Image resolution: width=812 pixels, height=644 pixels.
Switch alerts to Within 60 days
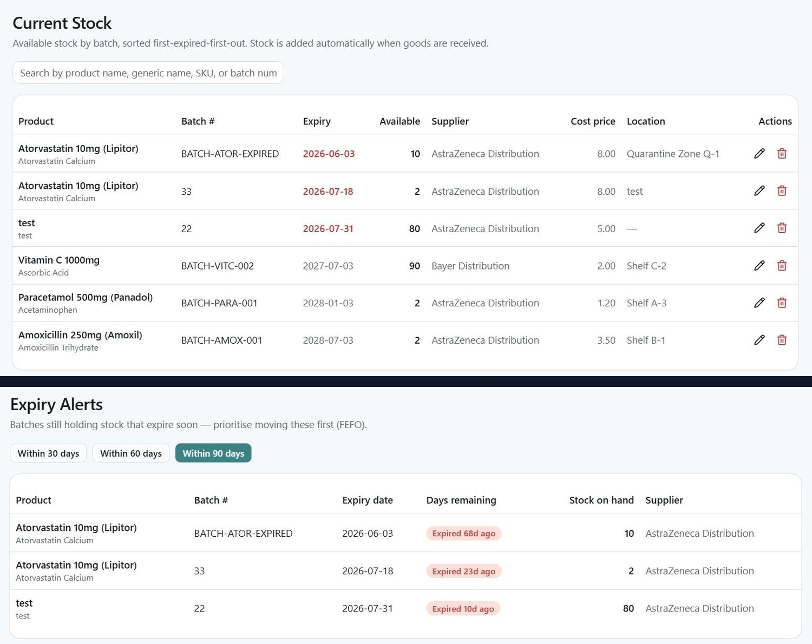(x=131, y=454)
